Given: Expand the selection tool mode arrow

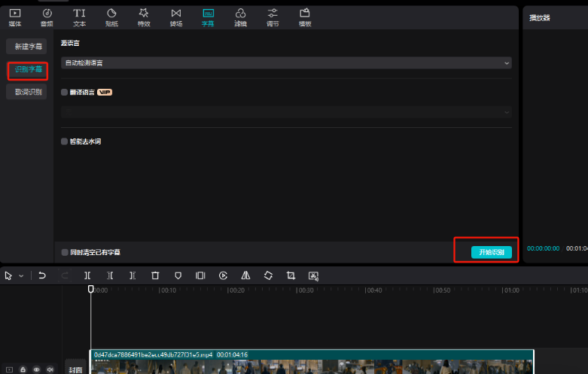Looking at the screenshot, I should click(x=21, y=276).
